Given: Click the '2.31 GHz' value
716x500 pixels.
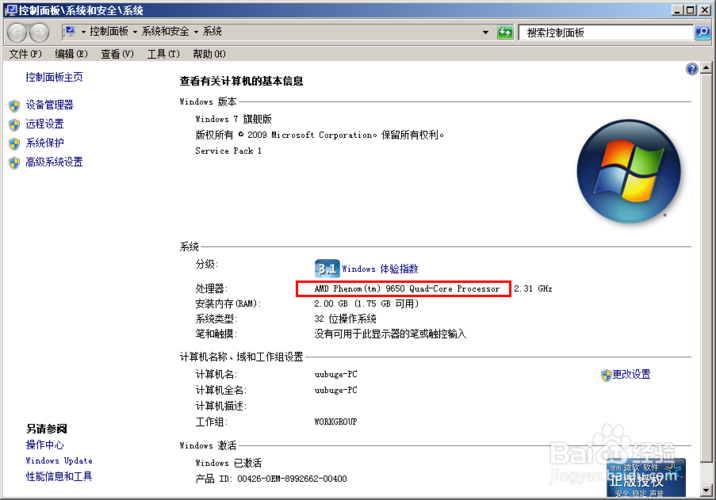Looking at the screenshot, I should click(x=533, y=289).
